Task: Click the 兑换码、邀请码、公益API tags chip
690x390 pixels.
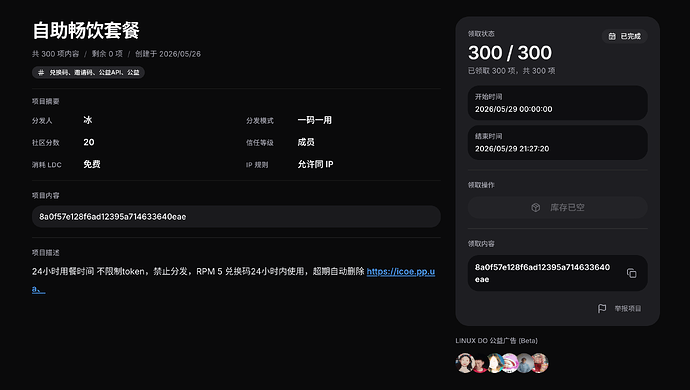Action: 88,72
